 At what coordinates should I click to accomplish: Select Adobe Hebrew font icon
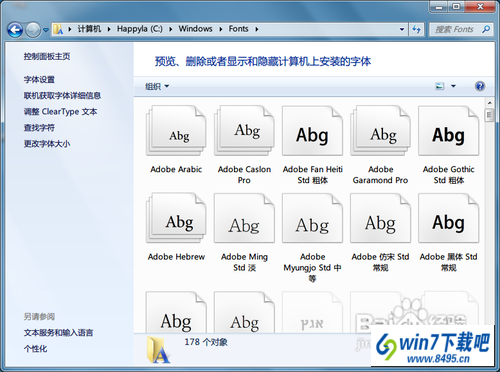click(176, 218)
